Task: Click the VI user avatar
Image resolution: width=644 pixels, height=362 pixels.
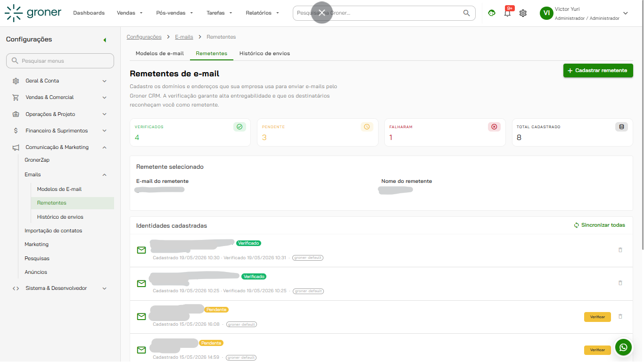Action: point(546,13)
